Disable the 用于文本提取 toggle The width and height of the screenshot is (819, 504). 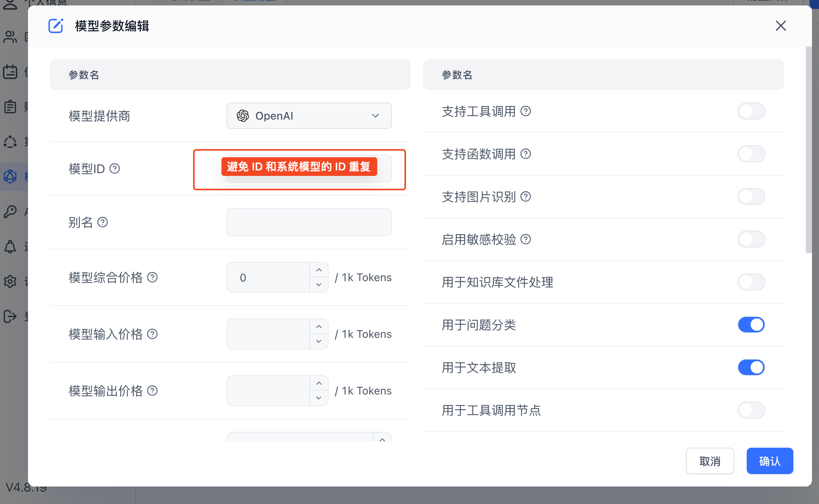click(751, 367)
